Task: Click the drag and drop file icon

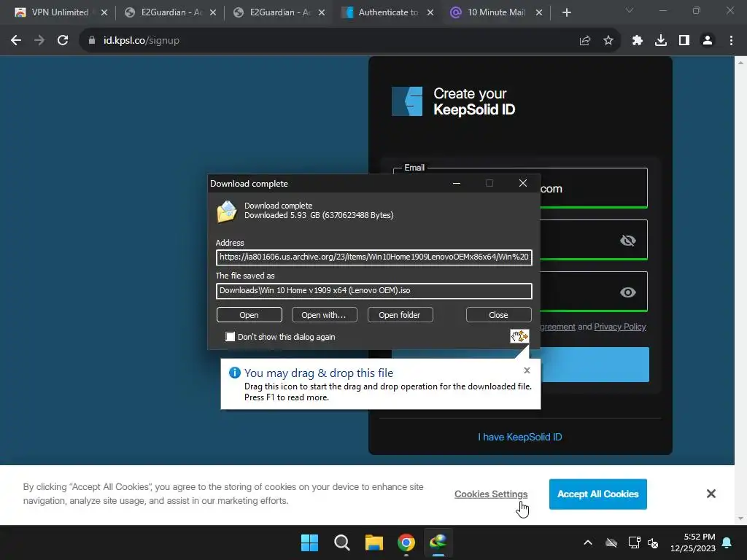Action: click(519, 336)
